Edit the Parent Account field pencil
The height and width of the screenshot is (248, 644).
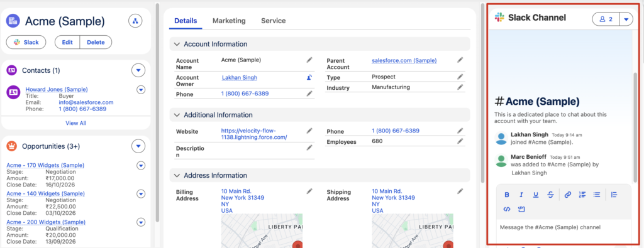460,60
